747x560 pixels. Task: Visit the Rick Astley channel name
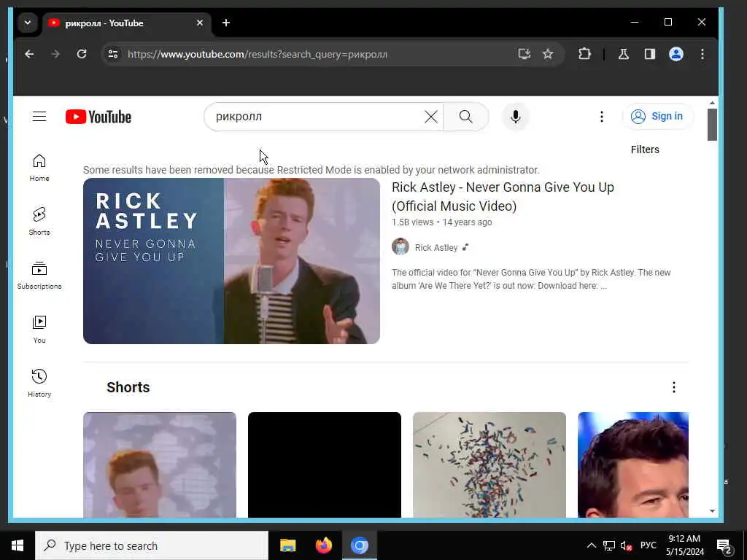click(436, 248)
